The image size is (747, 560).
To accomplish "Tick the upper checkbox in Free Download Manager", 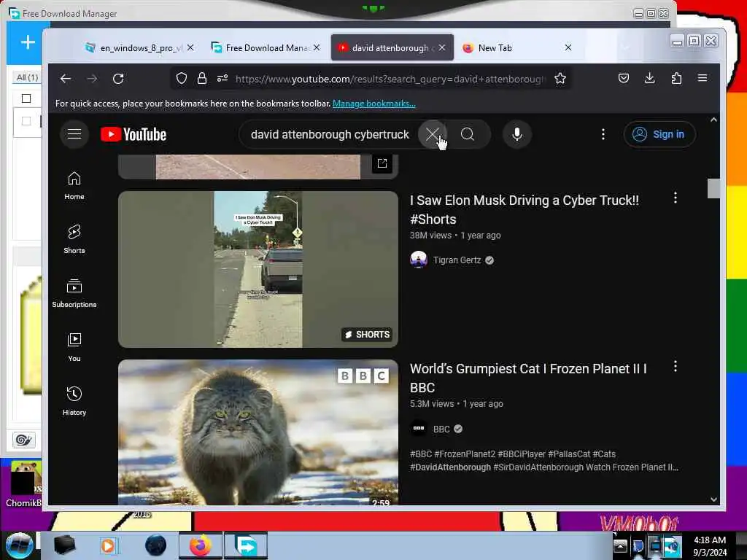I will point(26,98).
